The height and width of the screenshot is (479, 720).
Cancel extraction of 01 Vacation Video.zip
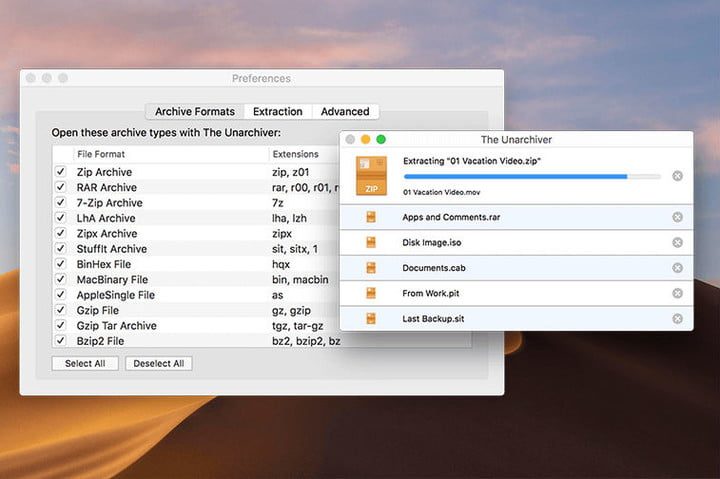click(x=677, y=176)
